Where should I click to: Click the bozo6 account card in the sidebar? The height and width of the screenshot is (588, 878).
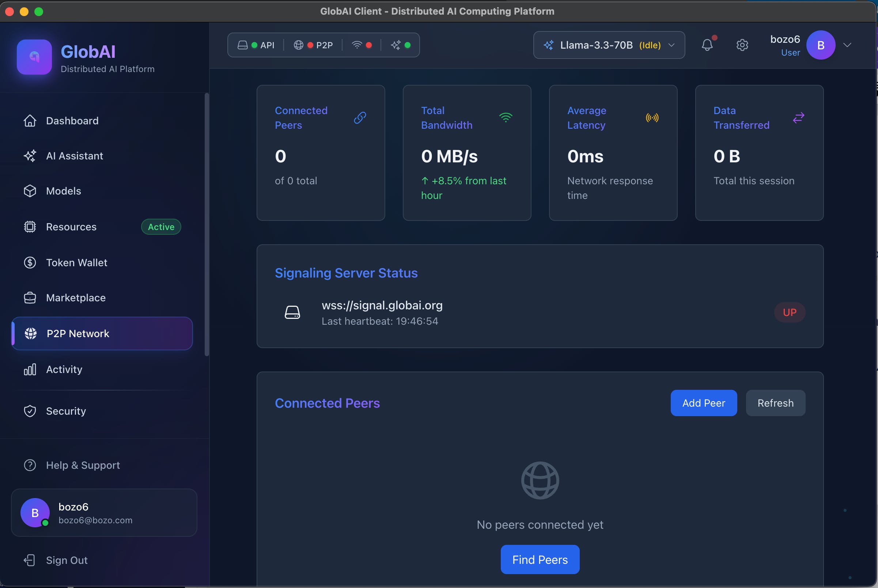[x=104, y=513]
